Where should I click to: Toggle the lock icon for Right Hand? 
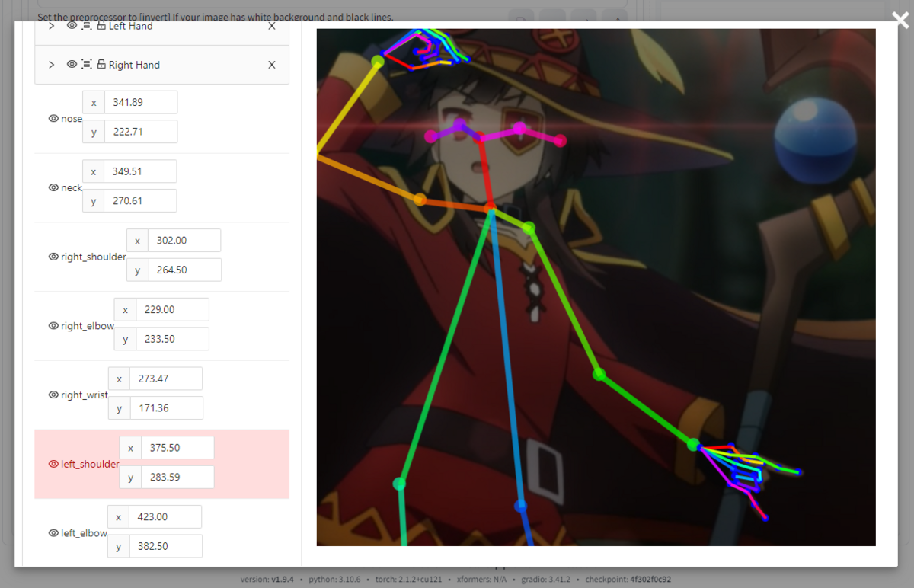pos(101,65)
